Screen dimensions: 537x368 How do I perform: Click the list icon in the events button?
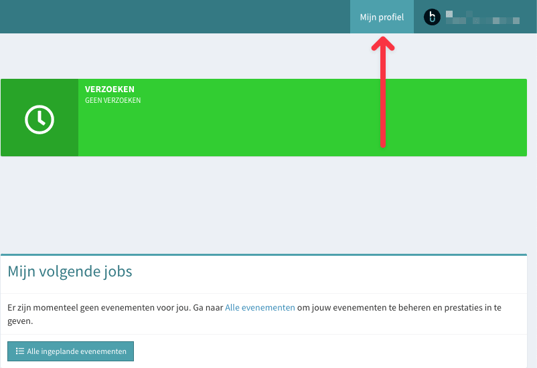[20, 351]
